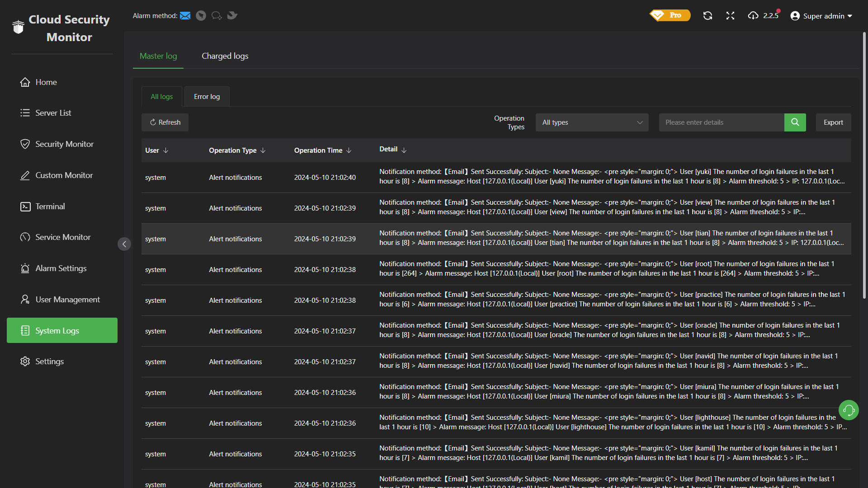Switch to the Charged logs tab
Viewport: 868px width, 488px height.
coord(225,56)
